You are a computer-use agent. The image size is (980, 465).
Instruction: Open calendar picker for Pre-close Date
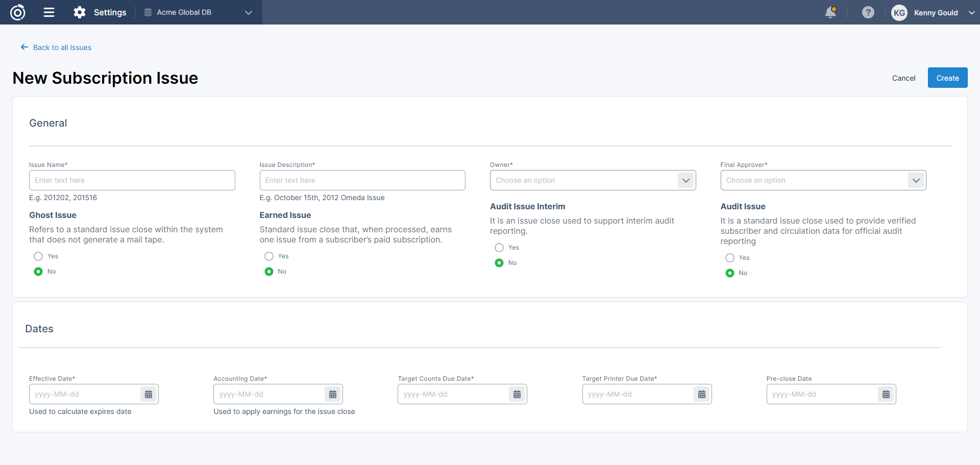click(886, 394)
